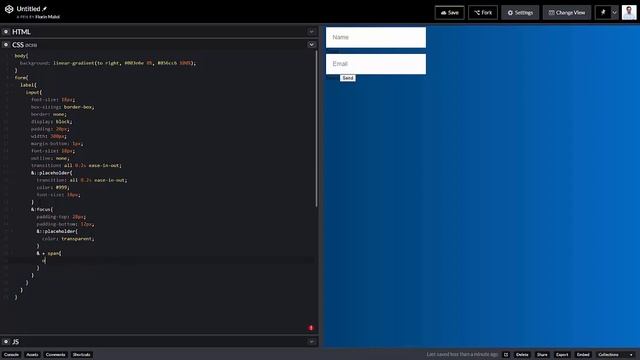Expand the CSS panel dropdown arrow
Viewport: 640px width, 360px height.
[x=311, y=44]
